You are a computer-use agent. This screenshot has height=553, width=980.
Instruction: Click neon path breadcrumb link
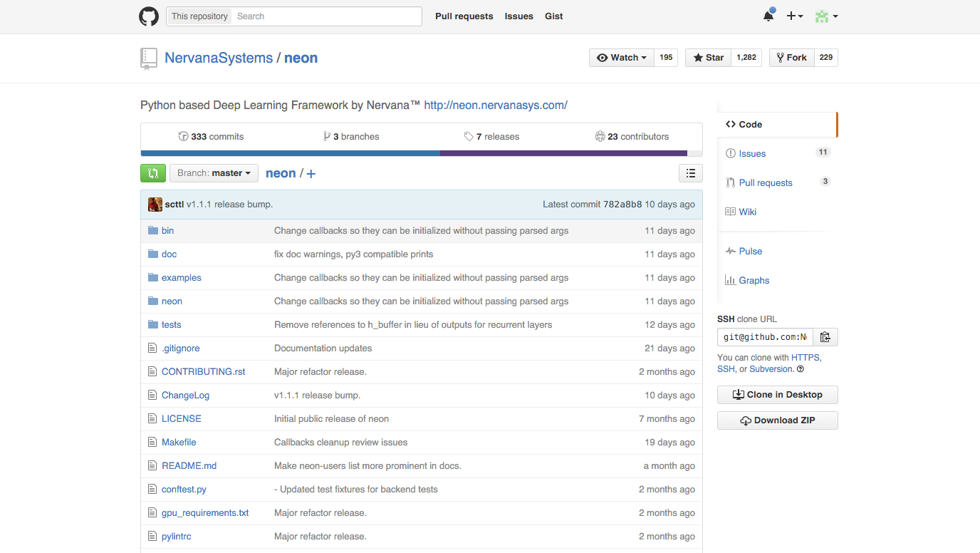pyautogui.click(x=281, y=173)
